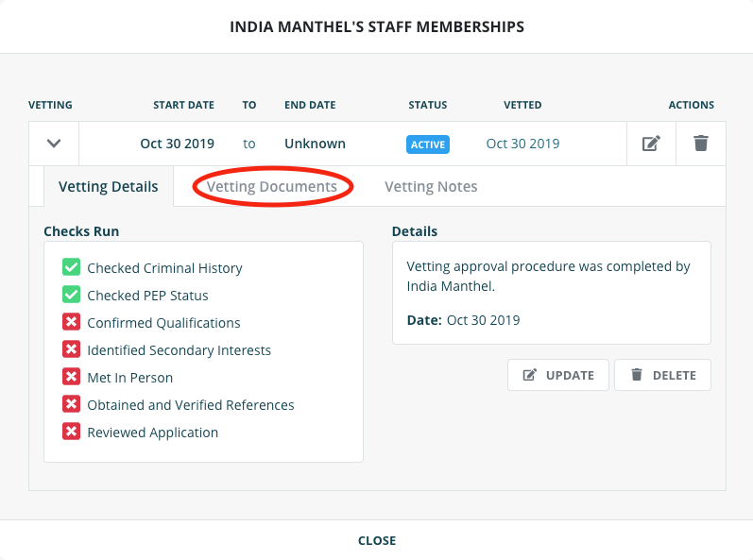Image resolution: width=753 pixels, height=560 pixels.
Task: Click the start date Oct 30 2019
Action: click(177, 144)
